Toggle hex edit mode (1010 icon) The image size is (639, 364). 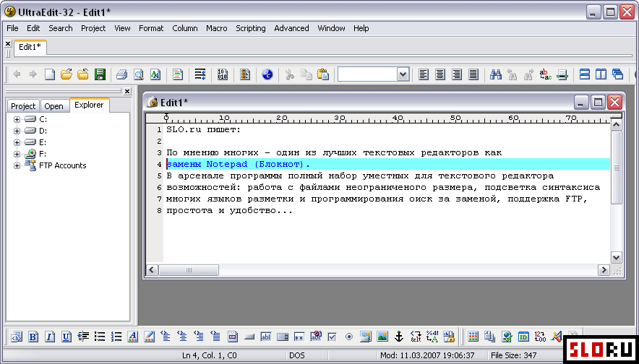click(223, 74)
